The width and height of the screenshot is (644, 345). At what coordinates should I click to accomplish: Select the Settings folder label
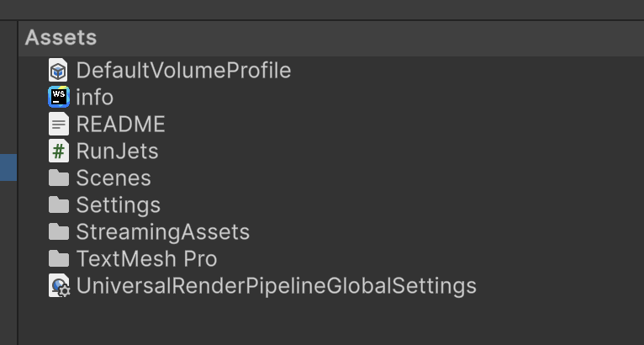(x=118, y=205)
